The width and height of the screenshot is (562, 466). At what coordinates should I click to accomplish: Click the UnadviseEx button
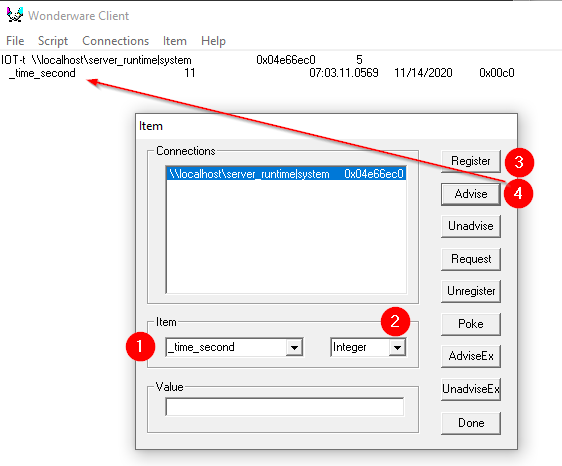coord(471,389)
